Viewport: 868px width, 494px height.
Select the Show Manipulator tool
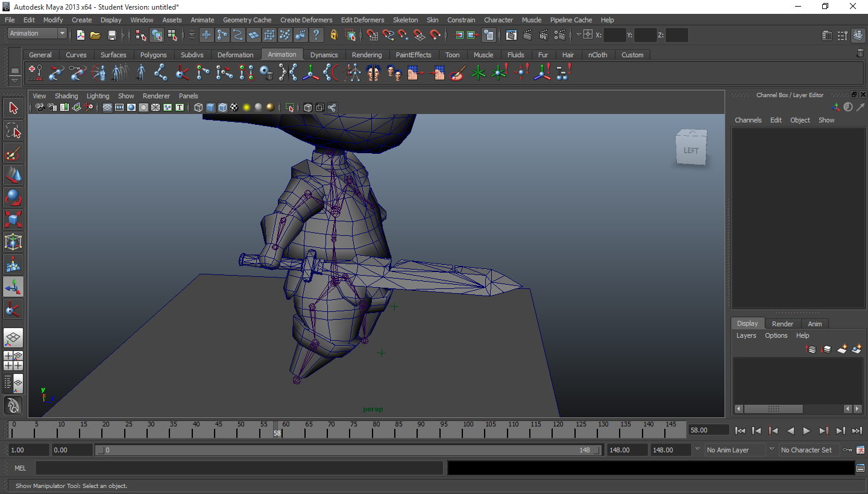13,286
